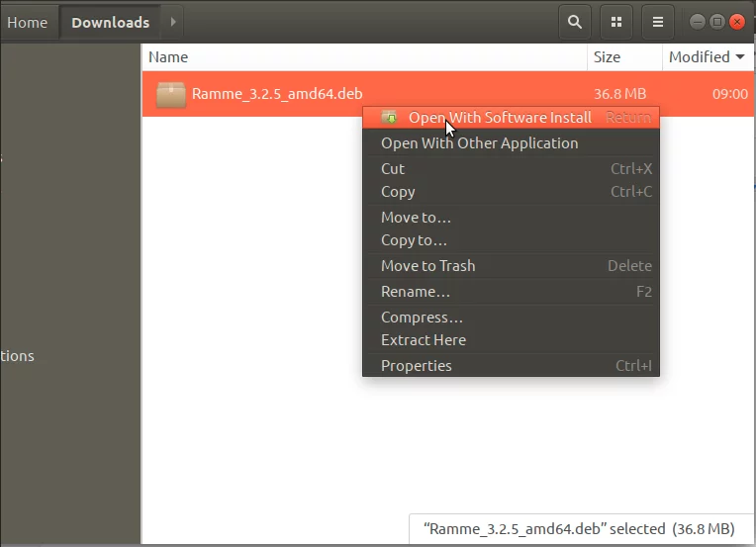Select Open With Other Application
This screenshot has height=547, width=756.
[x=511, y=143]
